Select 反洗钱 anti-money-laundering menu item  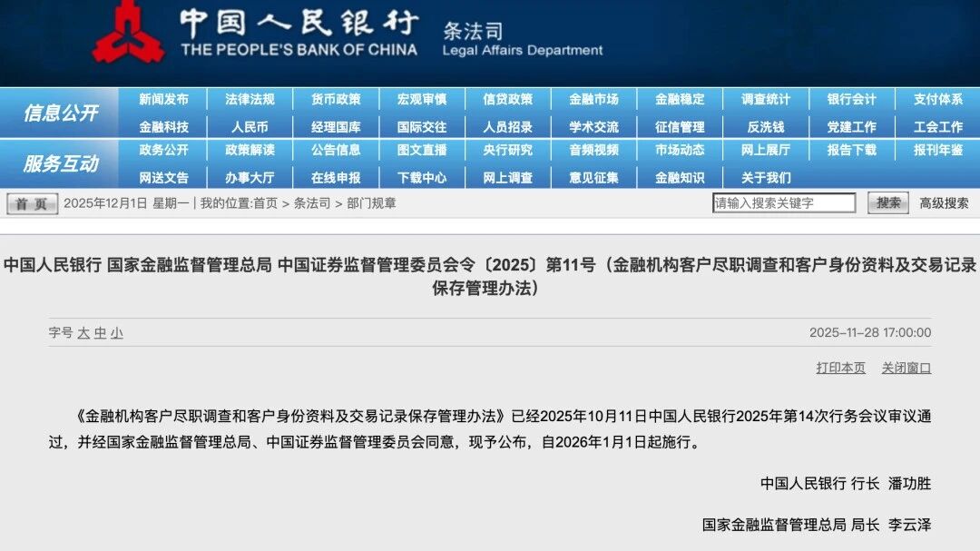(766, 127)
